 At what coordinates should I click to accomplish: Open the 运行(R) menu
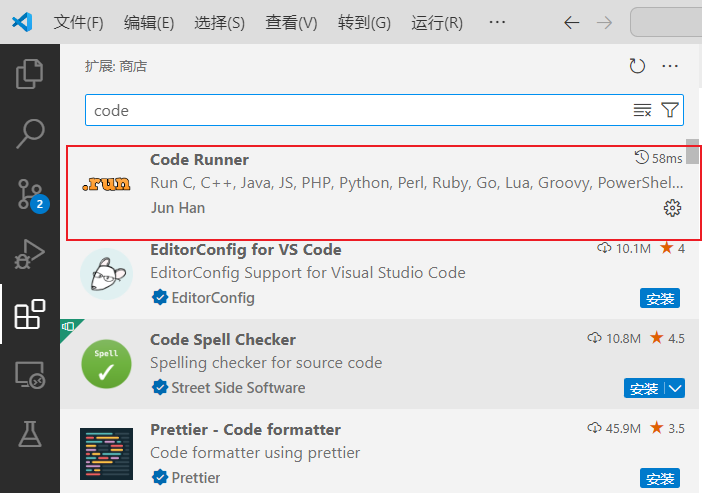(437, 22)
